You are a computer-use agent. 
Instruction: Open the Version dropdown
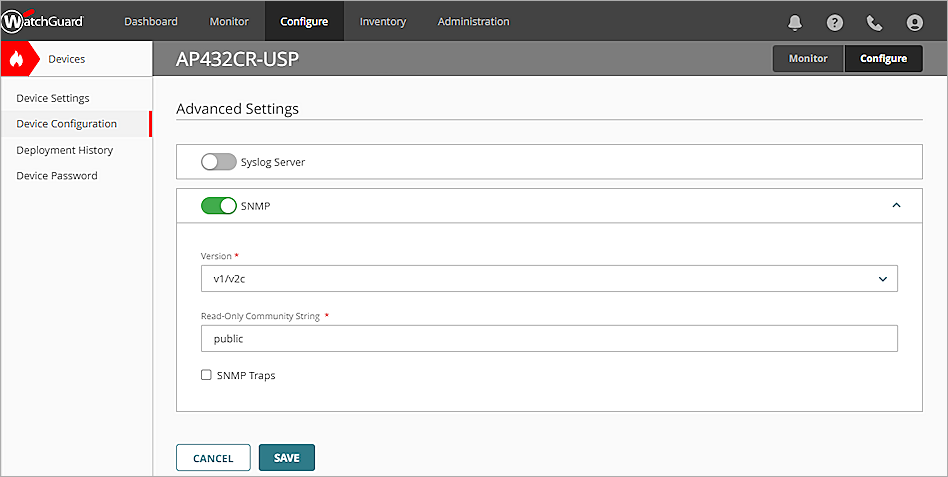pyautogui.click(x=549, y=279)
